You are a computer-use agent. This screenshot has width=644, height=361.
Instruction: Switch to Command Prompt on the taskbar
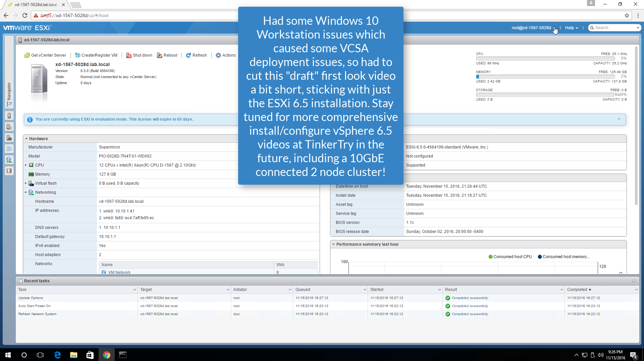pyautogui.click(x=123, y=355)
